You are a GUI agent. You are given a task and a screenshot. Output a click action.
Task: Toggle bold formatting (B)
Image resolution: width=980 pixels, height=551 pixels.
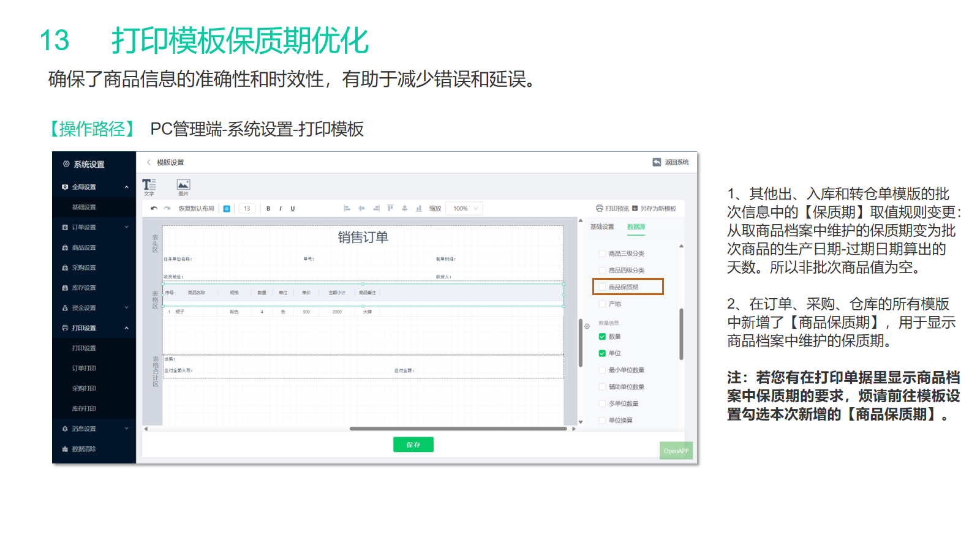click(268, 209)
